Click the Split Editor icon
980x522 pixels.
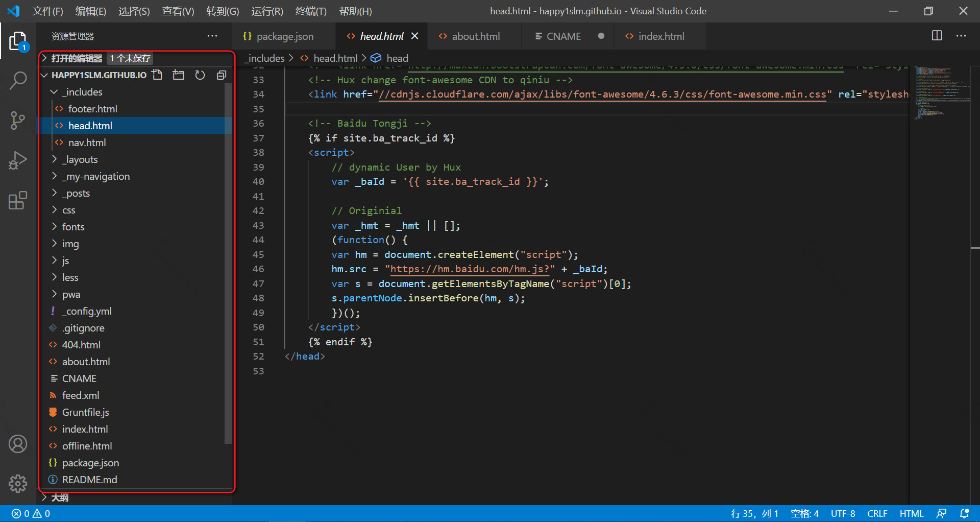937,36
